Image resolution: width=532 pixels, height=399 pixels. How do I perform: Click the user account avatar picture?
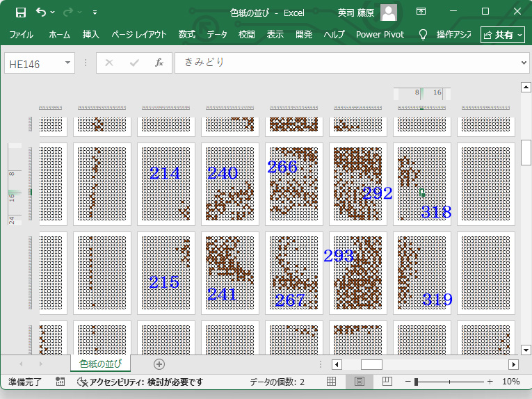click(x=389, y=12)
